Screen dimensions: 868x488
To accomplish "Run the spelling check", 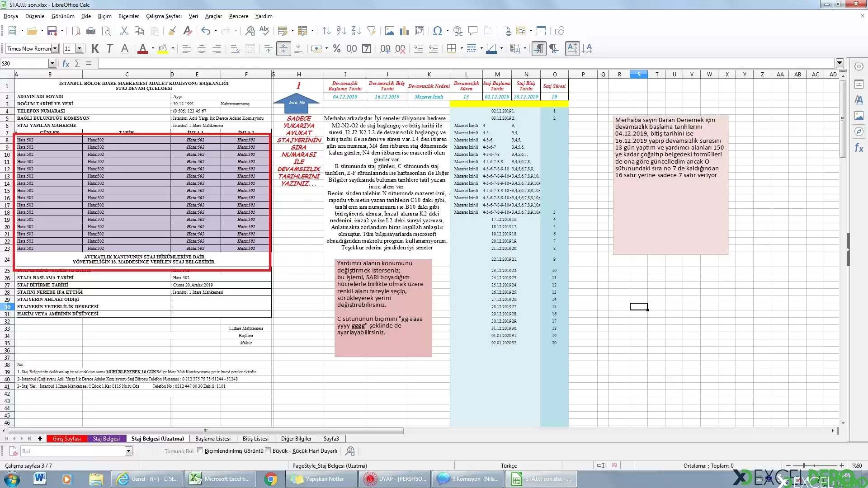I will [264, 31].
